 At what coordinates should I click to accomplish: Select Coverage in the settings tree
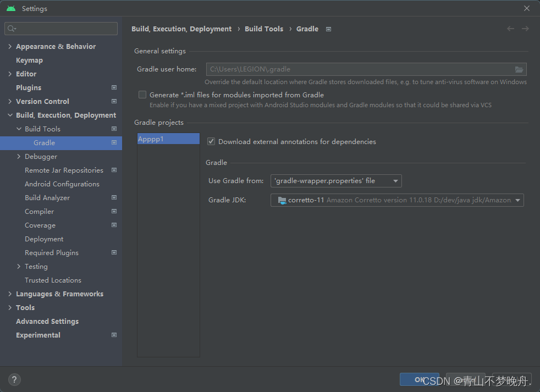[40, 225]
